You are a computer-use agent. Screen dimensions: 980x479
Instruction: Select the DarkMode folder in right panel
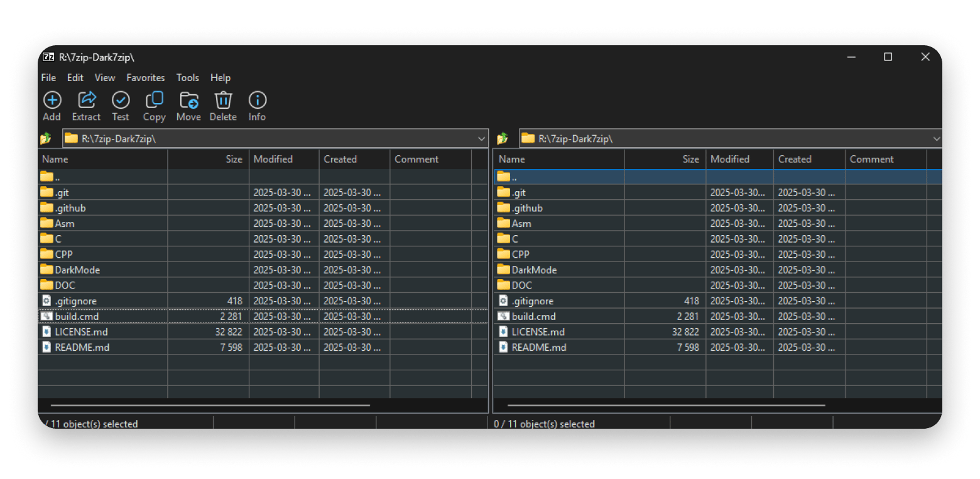534,270
